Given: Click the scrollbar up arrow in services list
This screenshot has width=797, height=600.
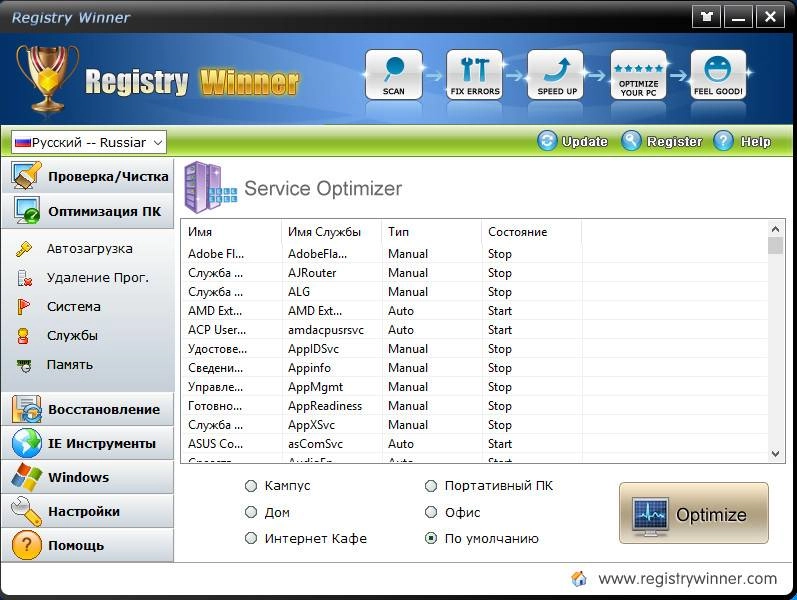Looking at the screenshot, I should click(x=775, y=229).
